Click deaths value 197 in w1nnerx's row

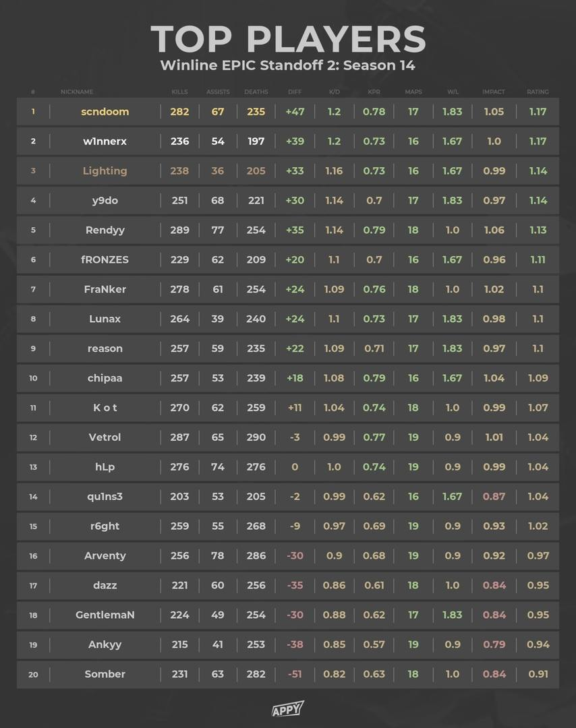click(x=256, y=141)
